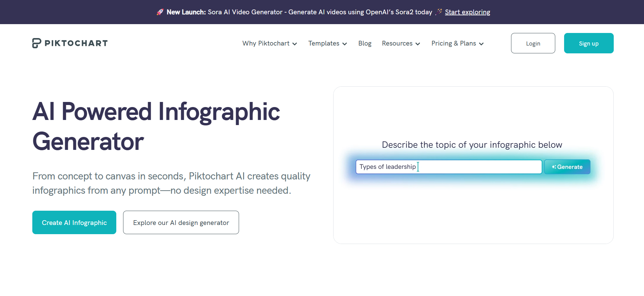The height and width of the screenshot is (296, 644).
Task: Click the Sign up button
Action: pos(589,43)
